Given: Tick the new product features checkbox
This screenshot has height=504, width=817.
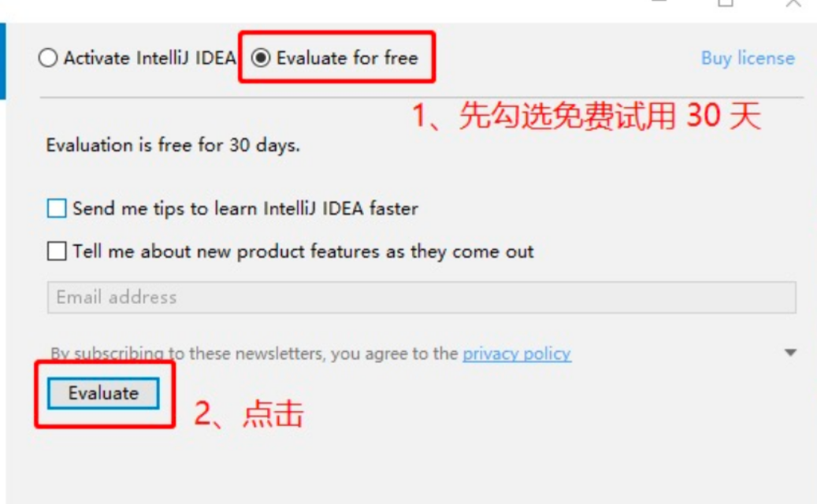Looking at the screenshot, I should pos(56,251).
